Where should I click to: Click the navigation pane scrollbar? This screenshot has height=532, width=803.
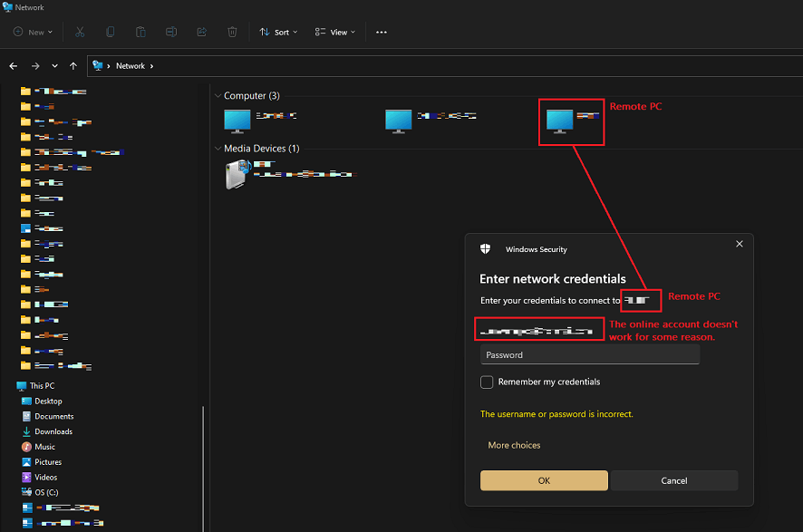tap(203, 469)
